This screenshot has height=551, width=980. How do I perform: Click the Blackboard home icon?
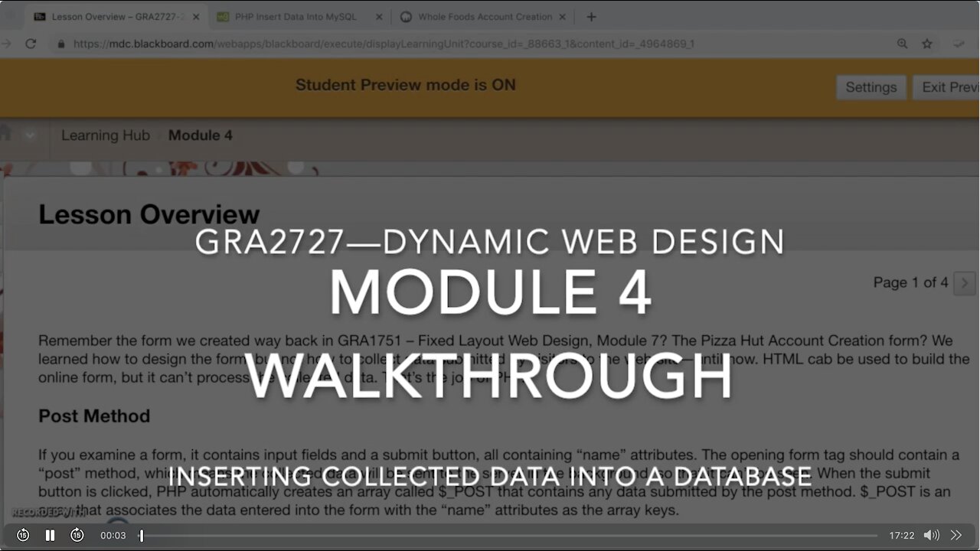click(x=5, y=132)
